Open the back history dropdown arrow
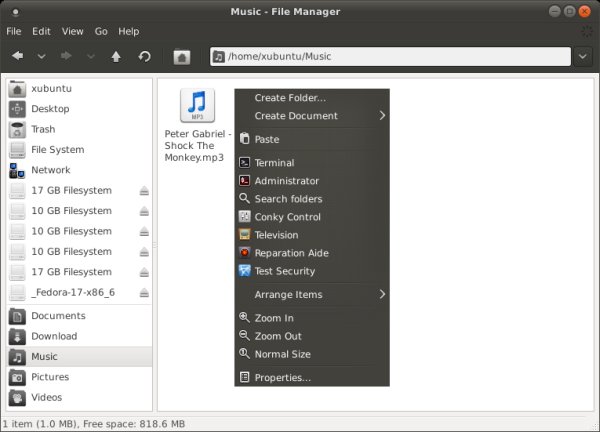Viewport: 600px width, 432px height. pos(42,57)
